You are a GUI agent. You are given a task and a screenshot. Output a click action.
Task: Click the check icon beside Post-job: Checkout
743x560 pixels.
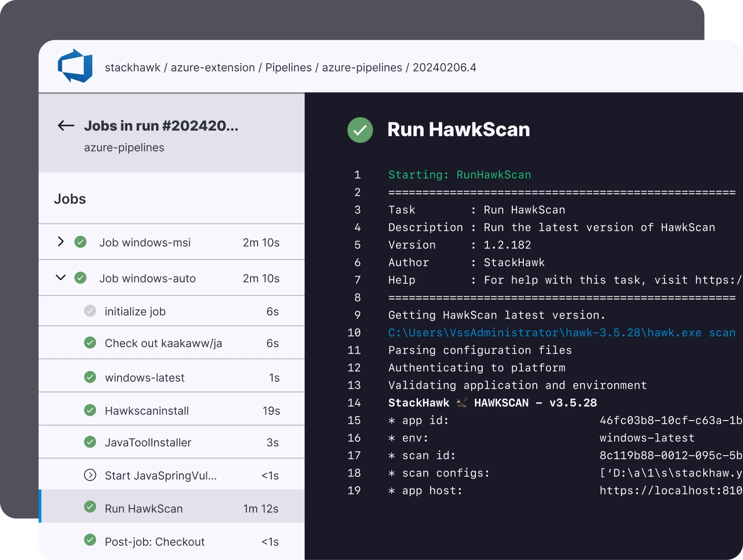point(90,541)
